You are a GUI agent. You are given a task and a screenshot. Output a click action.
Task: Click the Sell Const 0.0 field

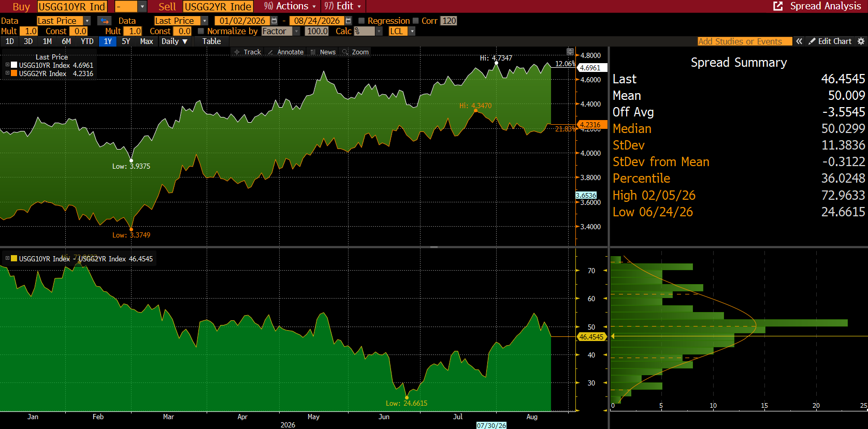click(x=183, y=31)
